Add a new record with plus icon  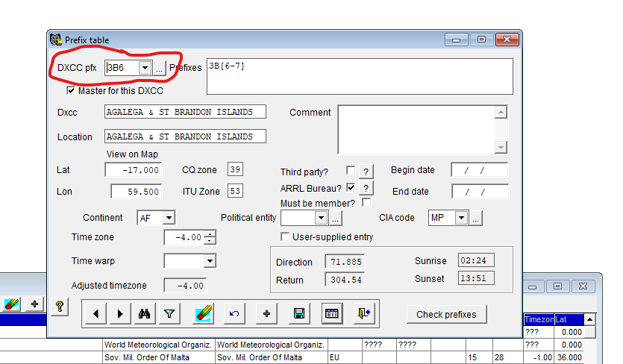[x=266, y=314]
